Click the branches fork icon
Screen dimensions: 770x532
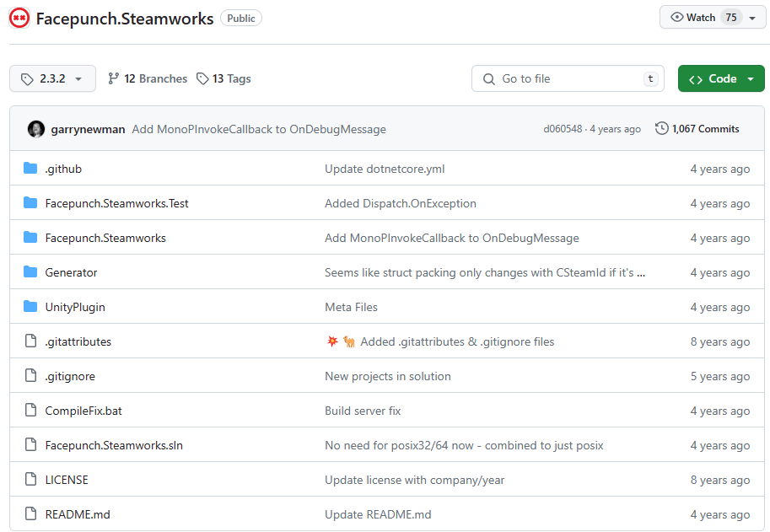[x=114, y=78]
